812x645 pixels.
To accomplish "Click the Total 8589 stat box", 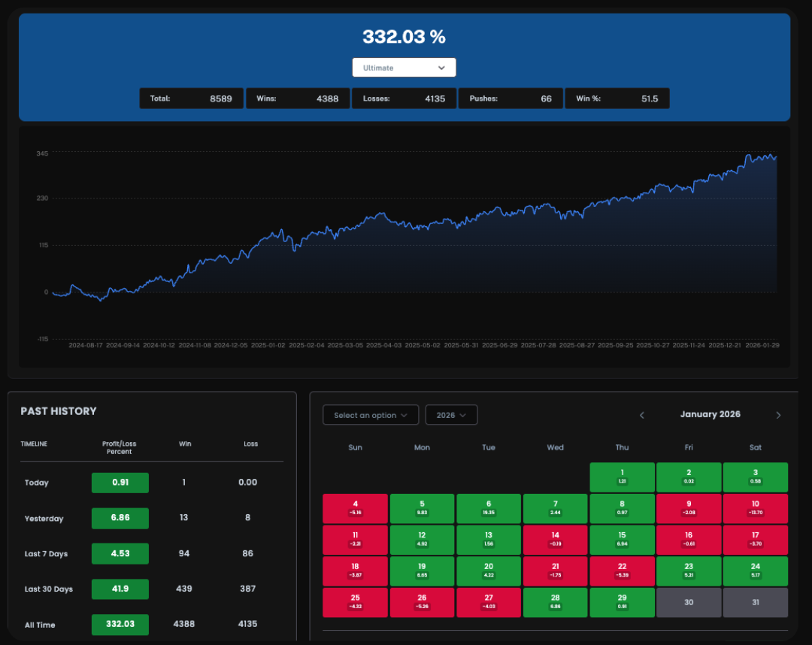I will coord(191,98).
